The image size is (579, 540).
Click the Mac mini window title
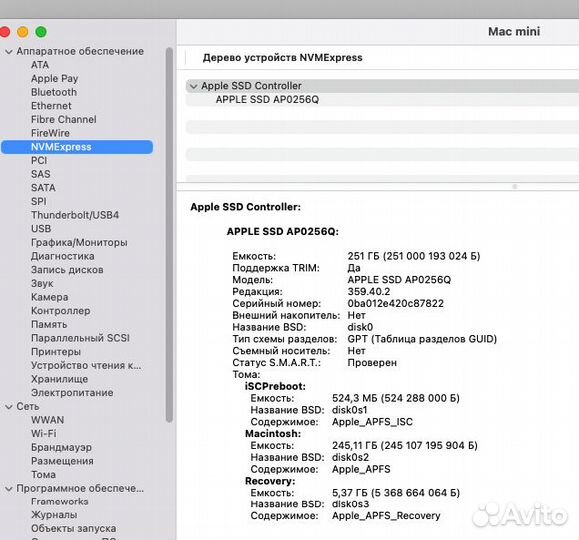(514, 32)
